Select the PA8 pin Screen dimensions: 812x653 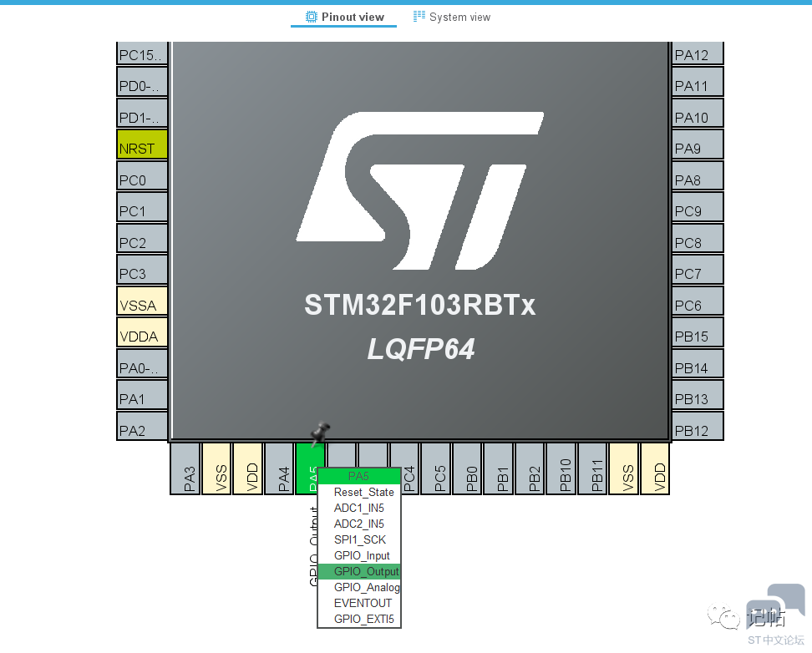click(698, 175)
